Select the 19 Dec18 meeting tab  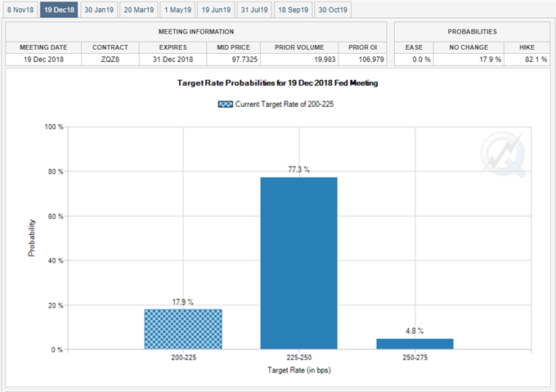coord(59,10)
